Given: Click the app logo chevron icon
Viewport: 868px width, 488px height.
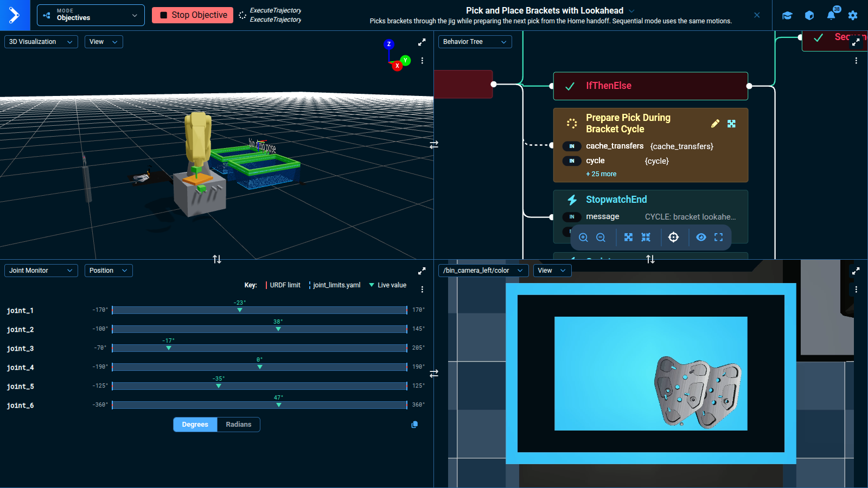Looking at the screenshot, I should click(15, 15).
